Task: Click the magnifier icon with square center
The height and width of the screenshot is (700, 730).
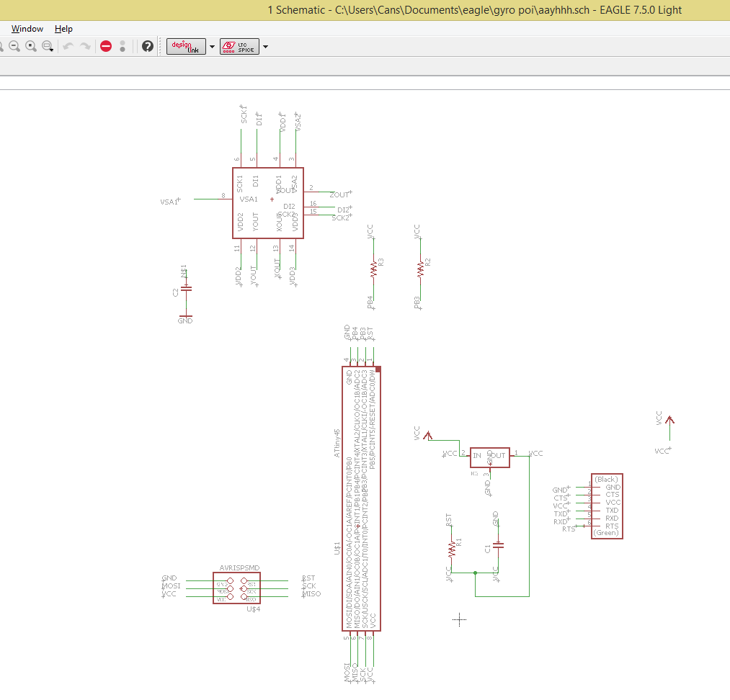Action: click(31, 46)
